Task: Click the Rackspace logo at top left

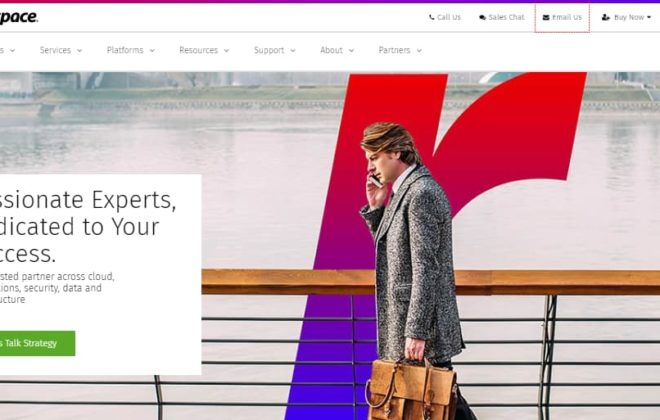Action: (19, 17)
